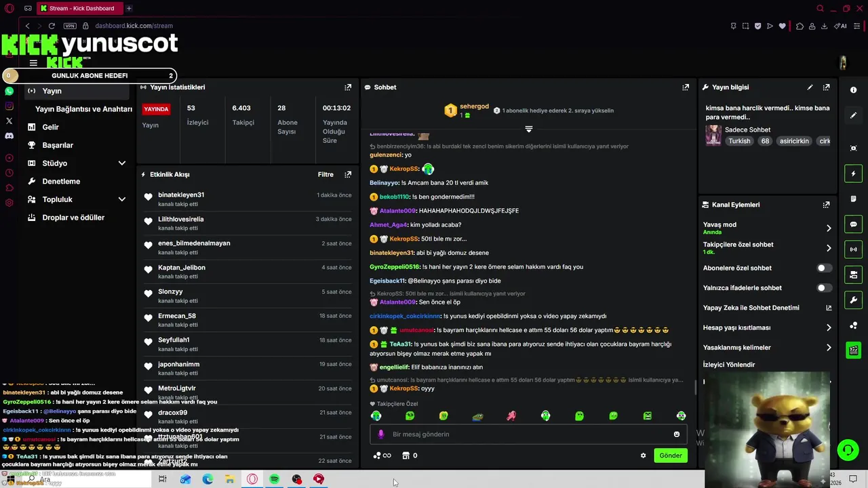Click the İzleyici Yönlendir option
The image size is (868, 488).
[x=729, y=365]
